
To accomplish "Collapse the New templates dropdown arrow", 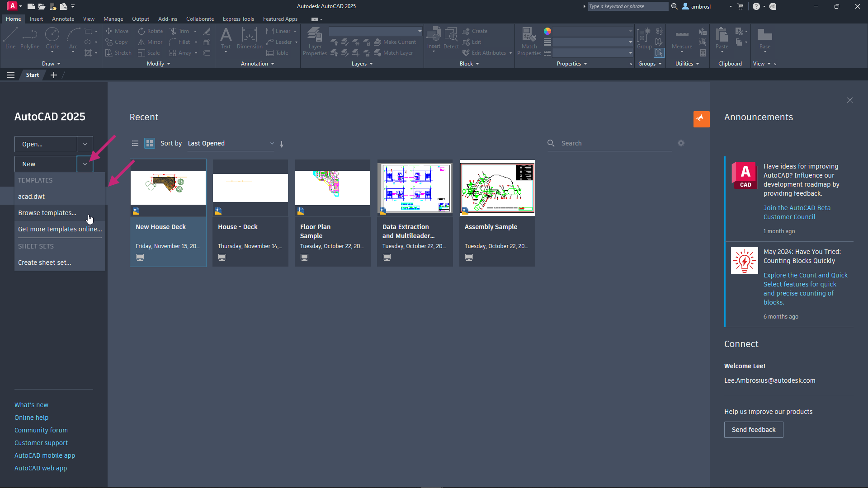I will [85, 164].
